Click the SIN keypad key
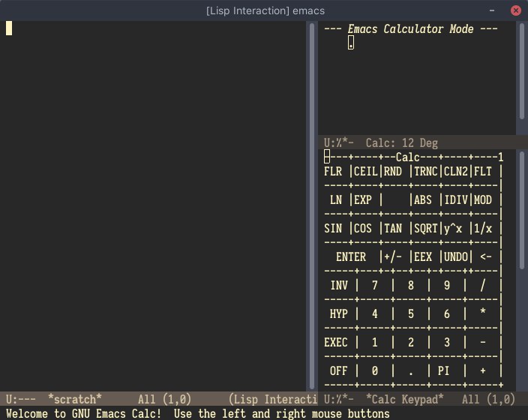This screenshot has height=420, width=528. click(333, 228)
